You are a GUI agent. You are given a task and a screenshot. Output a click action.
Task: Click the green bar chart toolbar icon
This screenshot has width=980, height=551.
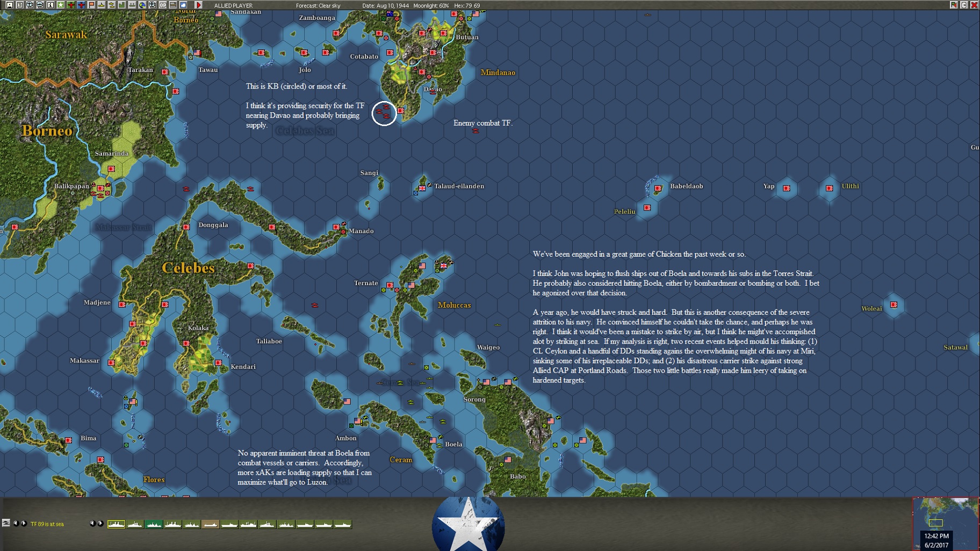[121, 5]
